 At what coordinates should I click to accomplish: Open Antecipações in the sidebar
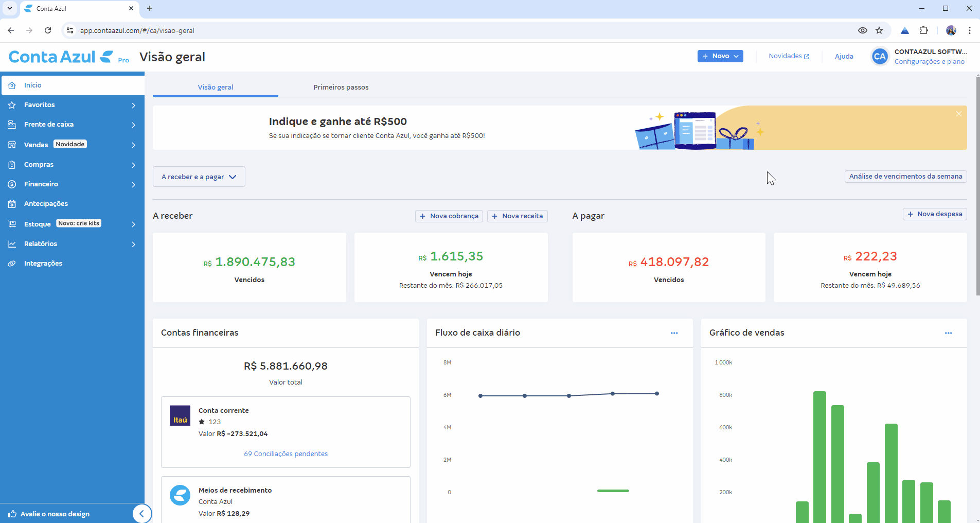[x=72, y=204]
